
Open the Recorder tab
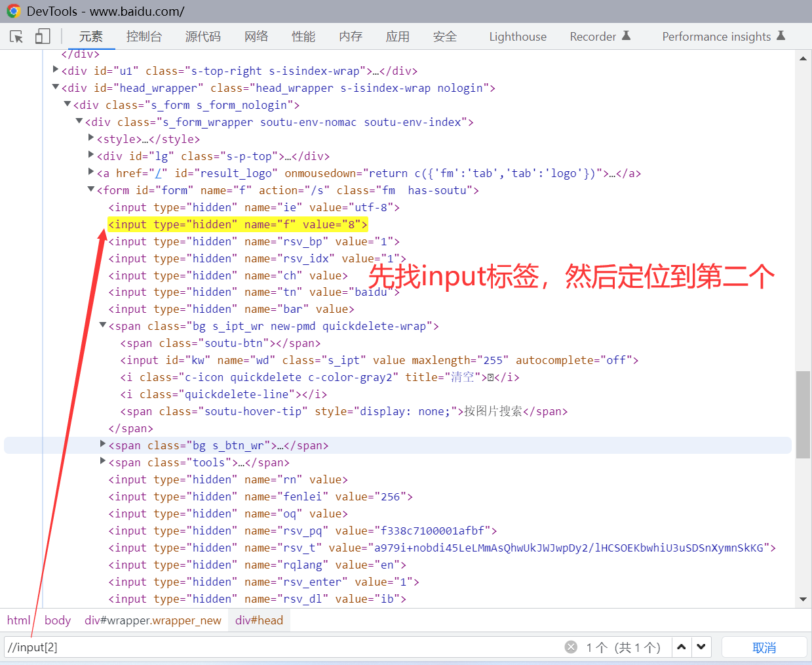(600, 37)
